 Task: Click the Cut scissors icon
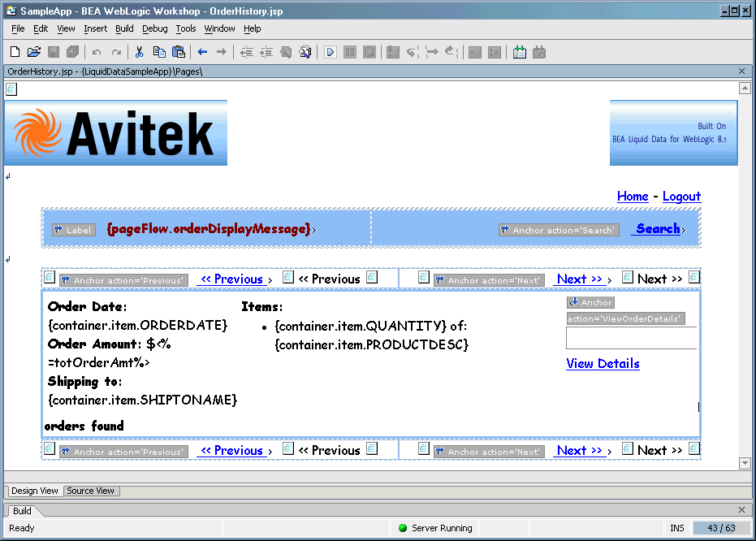(x=140, y=52)
